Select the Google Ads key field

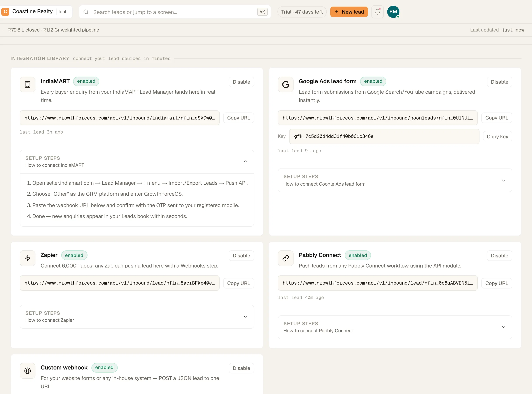point(384,136)
